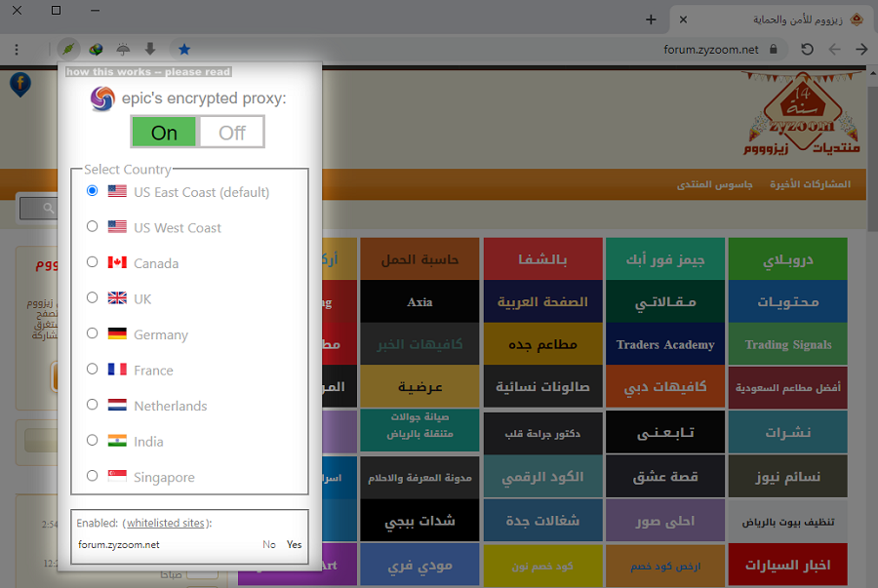
Task: Open the كافيهات دبي tile
Action: pyautogui.click(x=665, y=386)
